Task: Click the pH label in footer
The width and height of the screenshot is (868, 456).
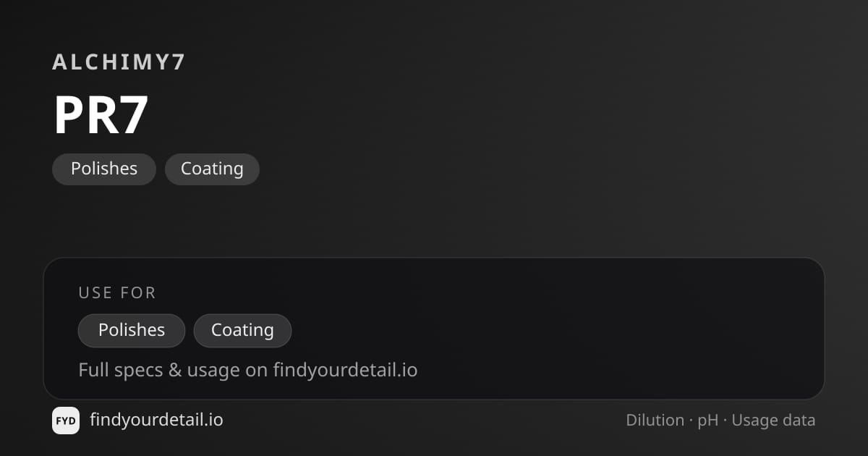Action: pyautogui.click(x=708, y=421)
